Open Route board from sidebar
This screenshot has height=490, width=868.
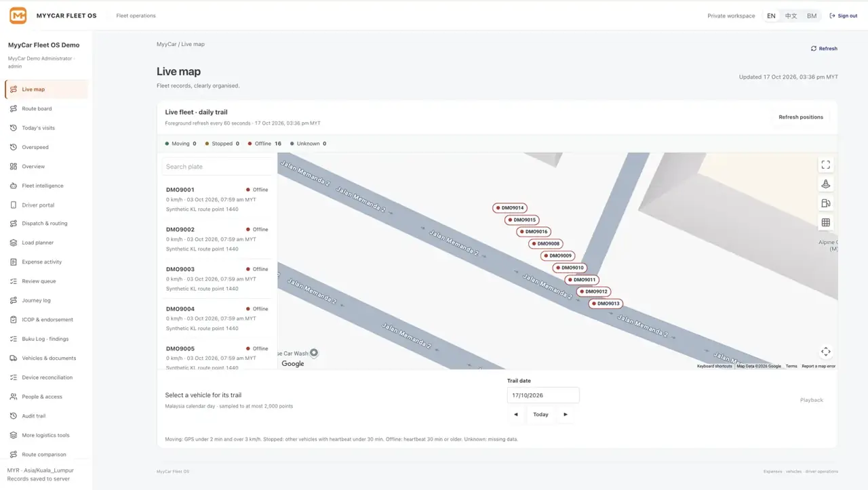pyautogui.click(x=46, y=108)
